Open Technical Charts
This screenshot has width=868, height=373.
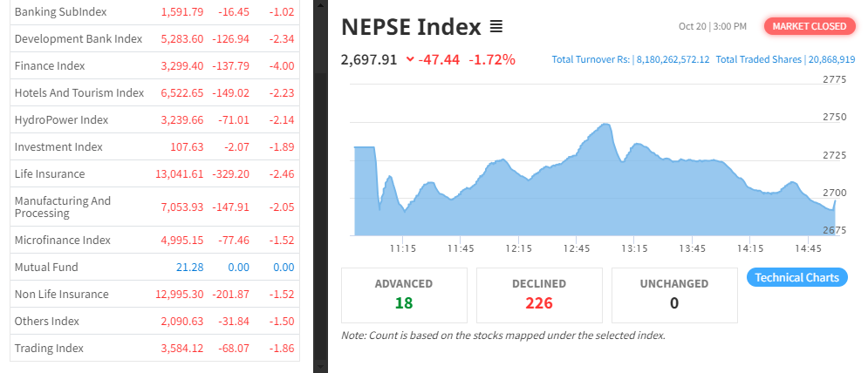coord(796,277)
